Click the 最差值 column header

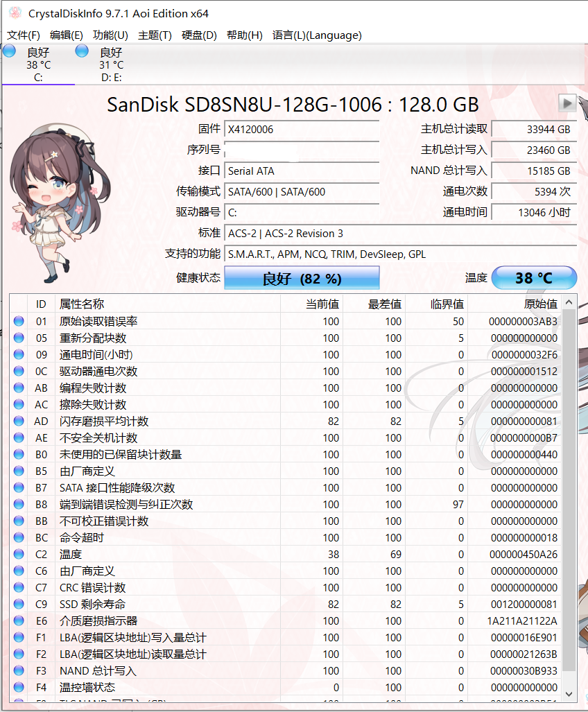point(374,304)
